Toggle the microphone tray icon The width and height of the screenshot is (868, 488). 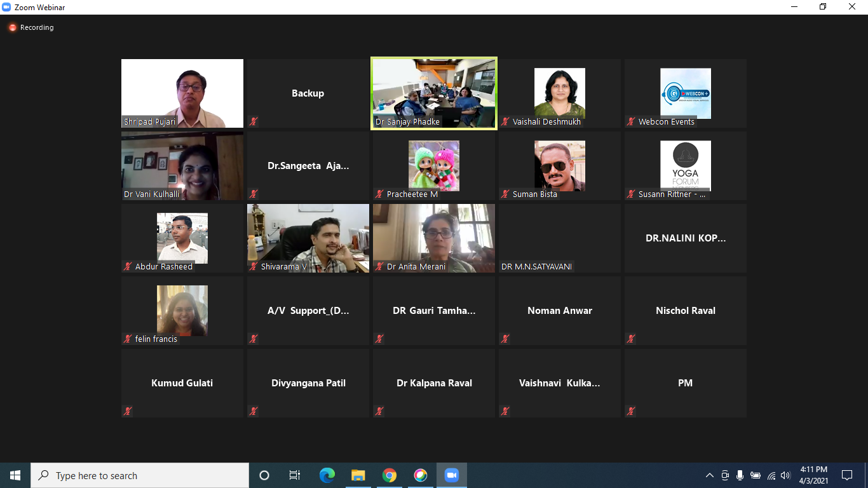[x=740, y=475]
